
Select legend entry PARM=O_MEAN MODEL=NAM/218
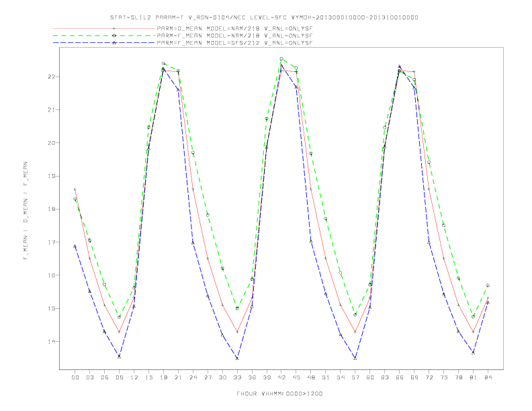(x=234, y=28)
